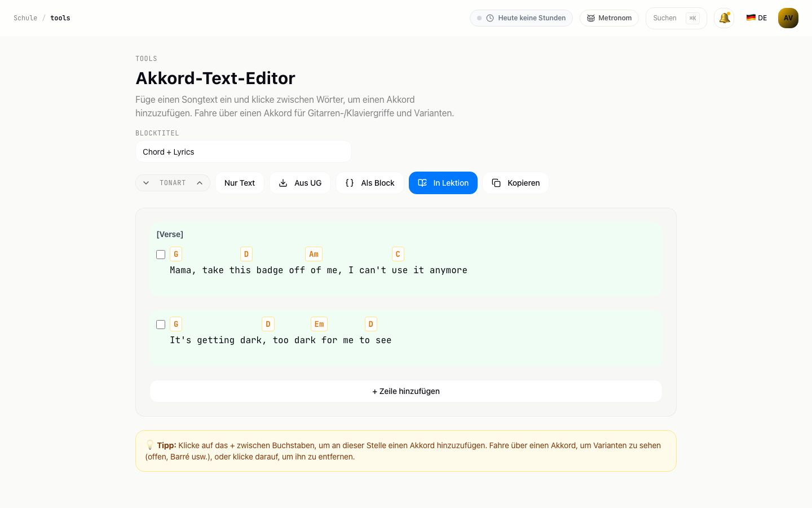
Task: Click the ⌘K shortcut badge
Action: pyautogui.click(x=692, y=18)
